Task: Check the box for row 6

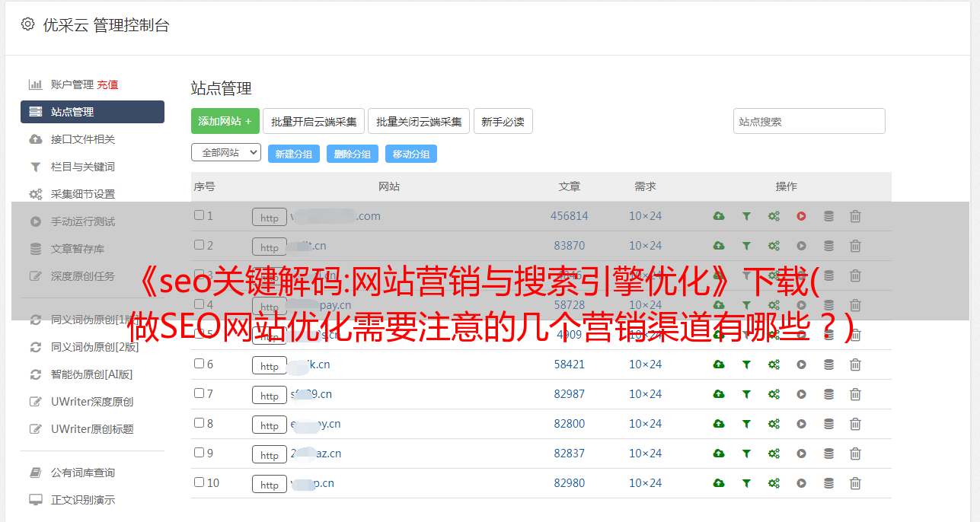Action: tap(199, 364)
